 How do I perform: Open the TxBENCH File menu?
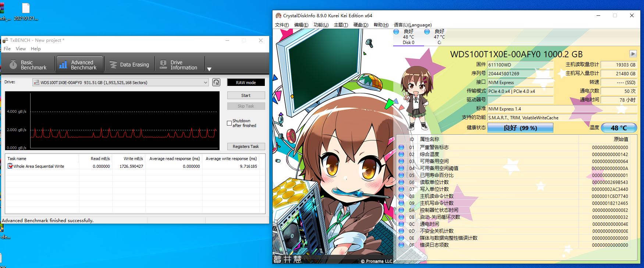tap(7, 48)
